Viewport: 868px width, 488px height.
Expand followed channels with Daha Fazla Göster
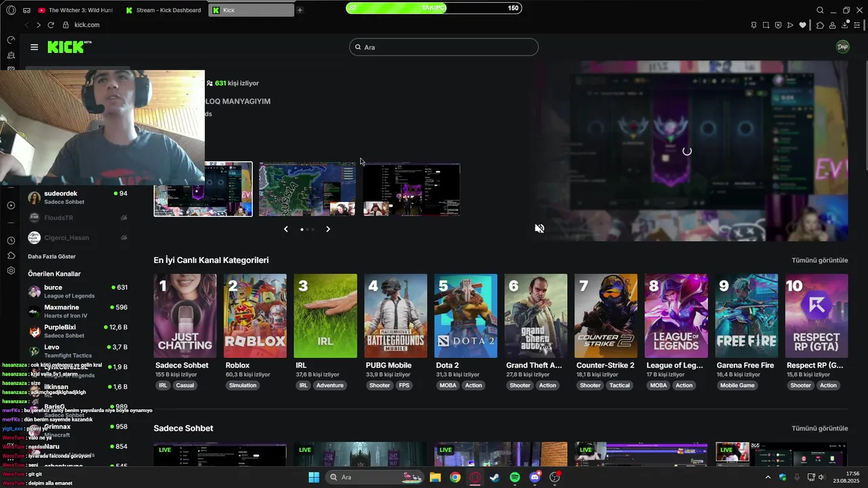(x=52, y=256)
